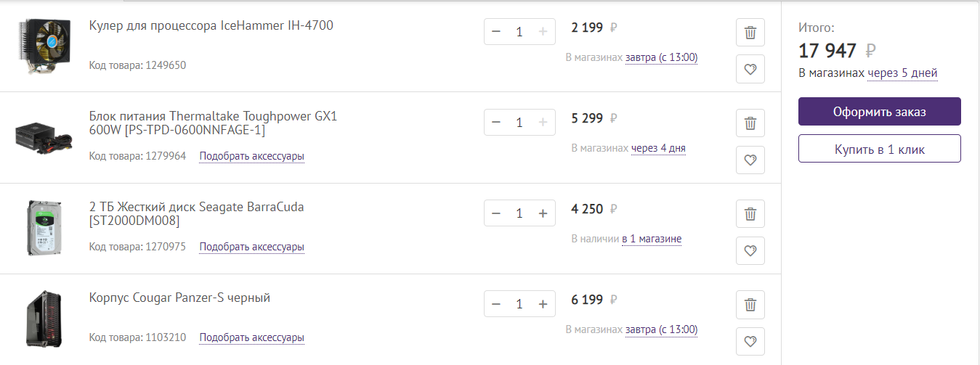The image size is (980, 365).
Task: Decrease IceHammer cooler quantity with minus
Action: tap(496, 32)
